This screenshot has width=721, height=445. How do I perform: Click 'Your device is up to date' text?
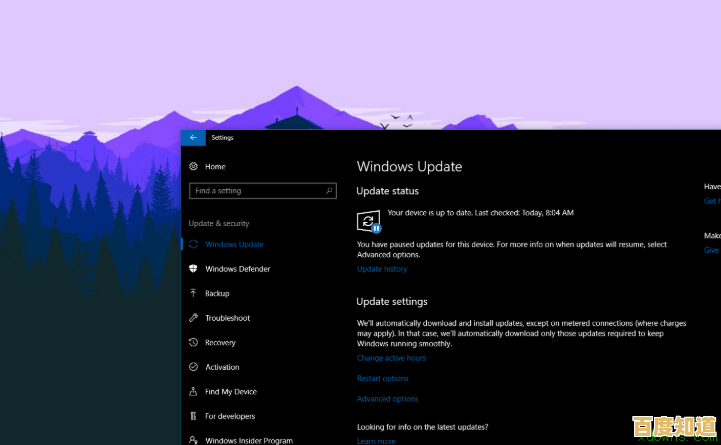pyautogui.click(x=481, y=213)
